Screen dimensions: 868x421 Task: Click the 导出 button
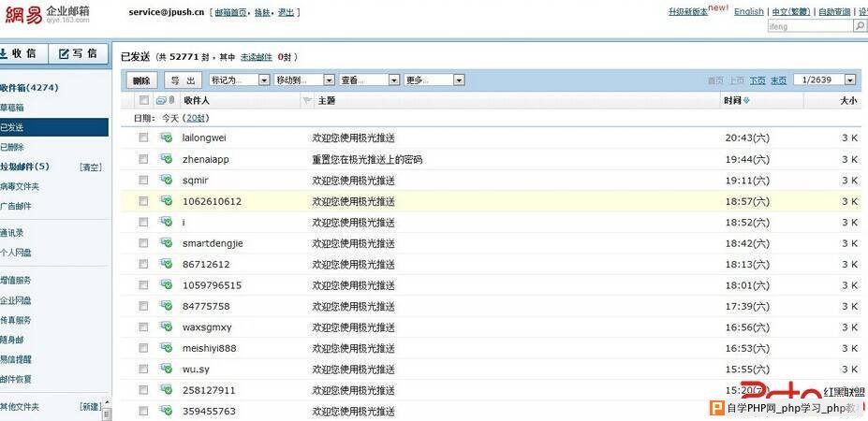tap(184, 80)
